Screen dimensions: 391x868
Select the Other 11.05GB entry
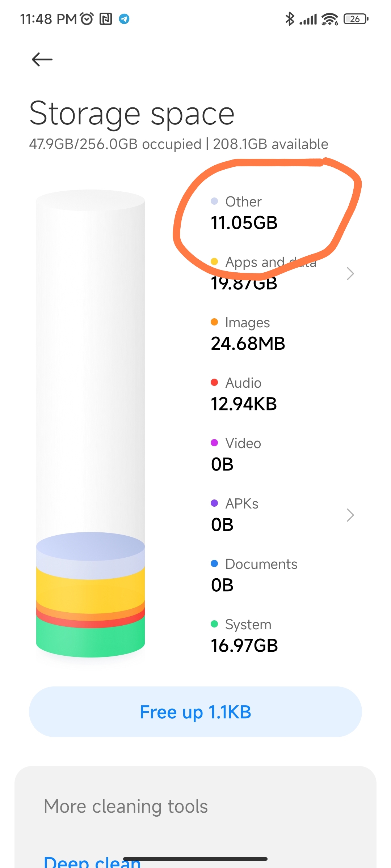244,213
